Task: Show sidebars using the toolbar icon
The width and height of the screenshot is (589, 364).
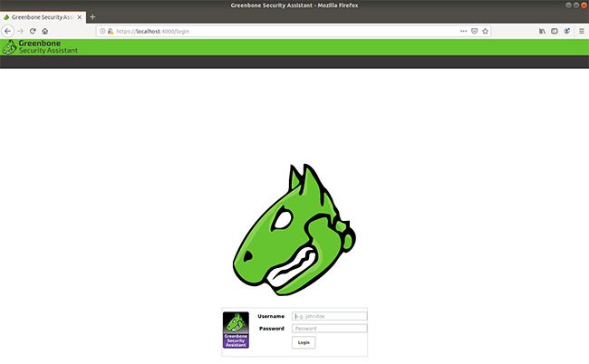Action: 554,31
